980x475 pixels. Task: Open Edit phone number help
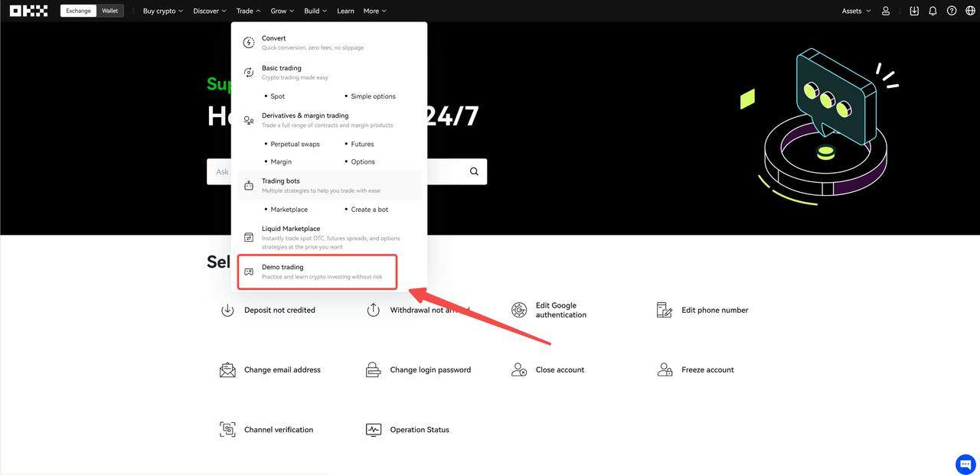click(715, 310)
